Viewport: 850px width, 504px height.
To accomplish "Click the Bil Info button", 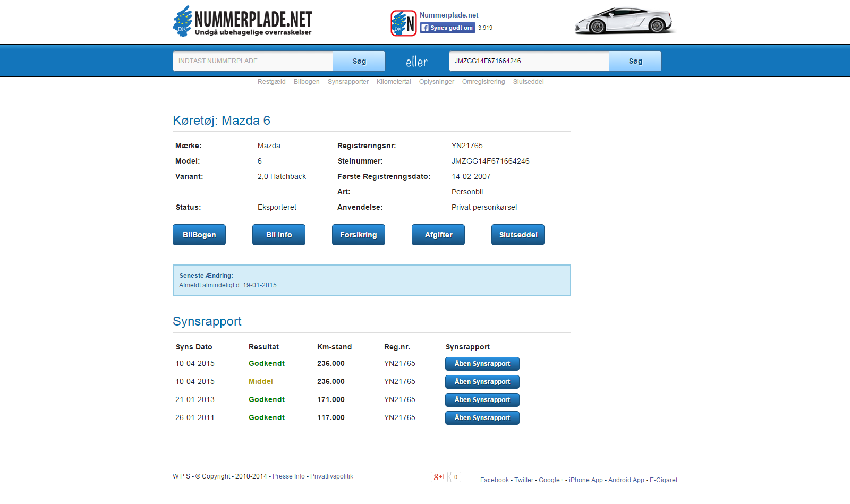I will (x=279, y=235).
